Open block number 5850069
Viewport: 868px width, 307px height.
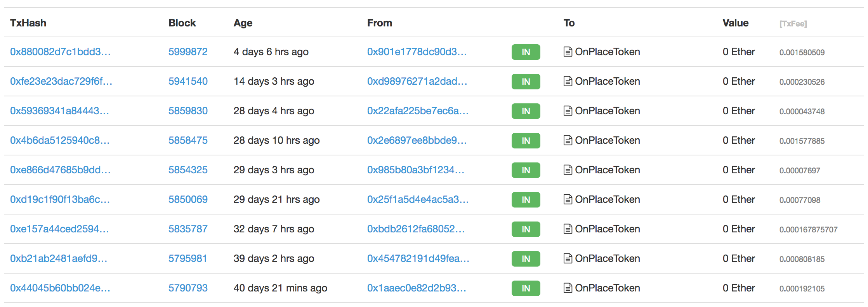point(188,199)
